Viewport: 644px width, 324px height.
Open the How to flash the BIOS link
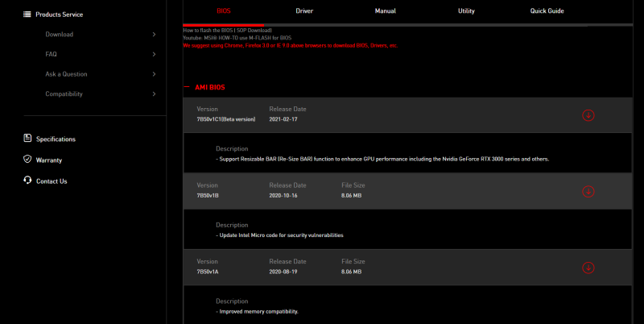click(x=228, y=31)
